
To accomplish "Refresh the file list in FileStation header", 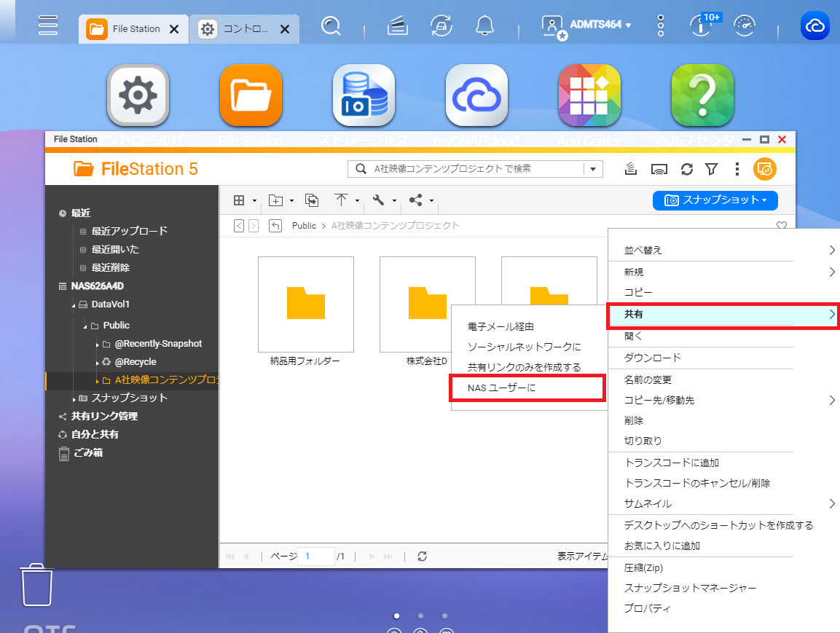I will (x=687, y=169).
